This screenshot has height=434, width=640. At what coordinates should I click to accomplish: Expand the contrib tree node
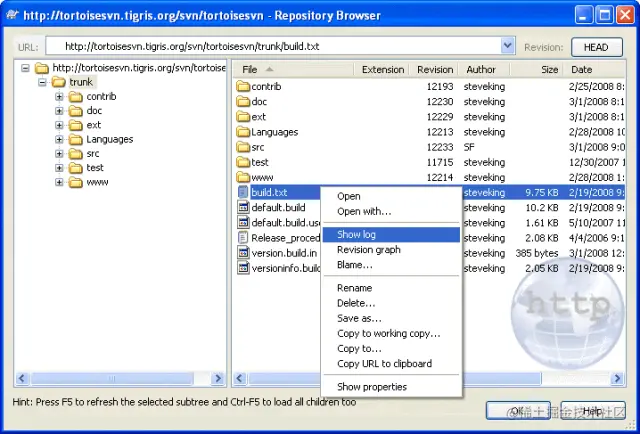pyautogui.click(x=59, y=97)
